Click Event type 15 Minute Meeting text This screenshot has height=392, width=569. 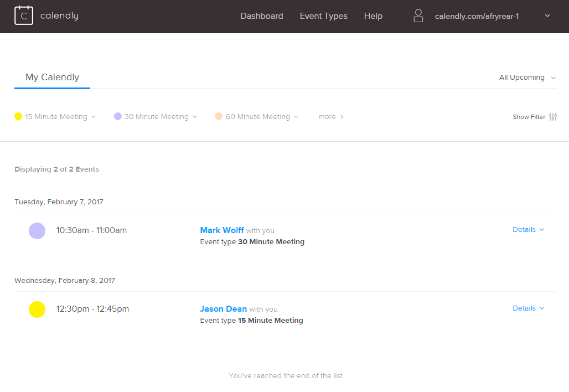(251, 321)
